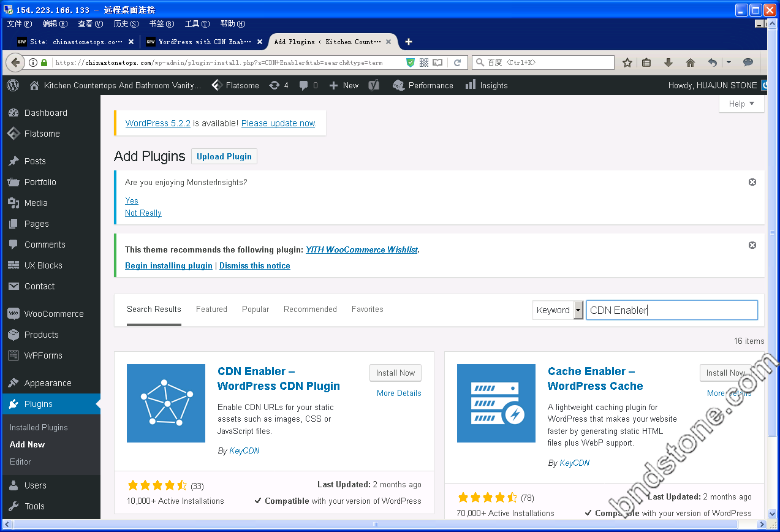Open the Keyword search type dropdown

pyautogui.click(x=558, y=310)
